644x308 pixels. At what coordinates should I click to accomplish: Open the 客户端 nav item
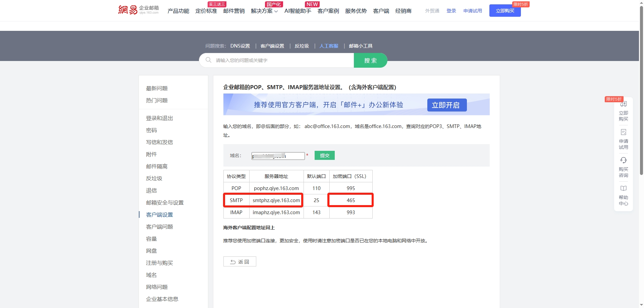381,11
